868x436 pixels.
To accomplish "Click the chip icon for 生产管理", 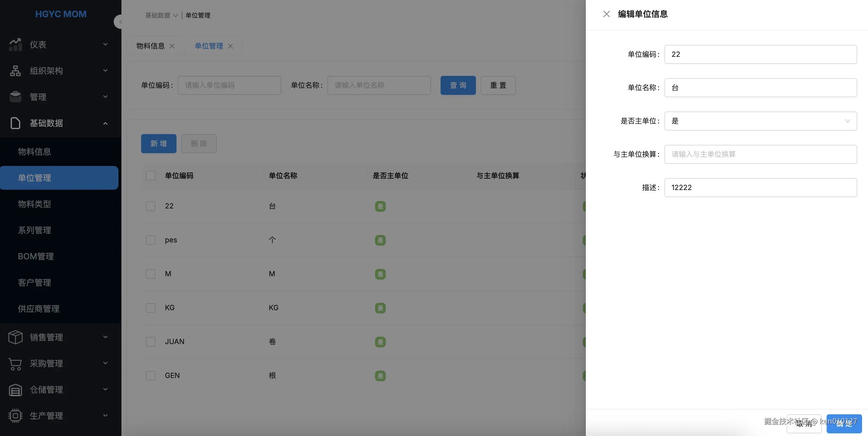I will (x=15, y=415).
